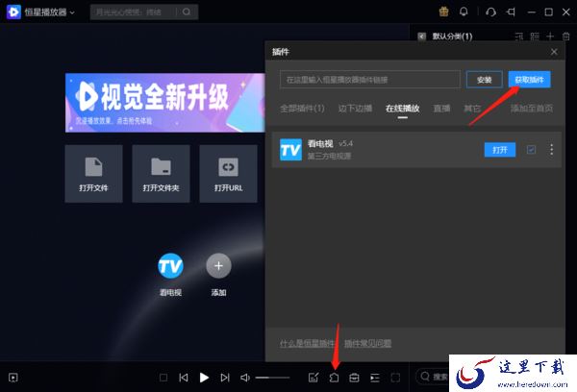
Task: Open the gift box icon
Action: (443, 12)
